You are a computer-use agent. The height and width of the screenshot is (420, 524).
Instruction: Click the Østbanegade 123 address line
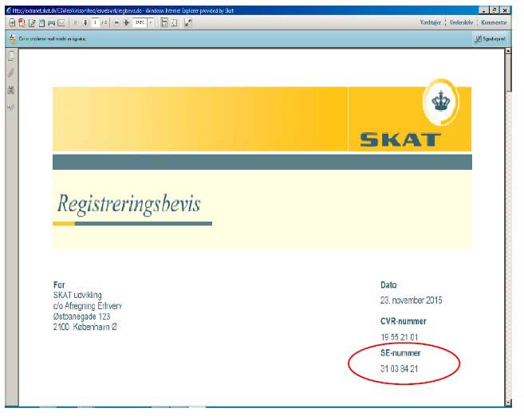click(x=81, y=316)
